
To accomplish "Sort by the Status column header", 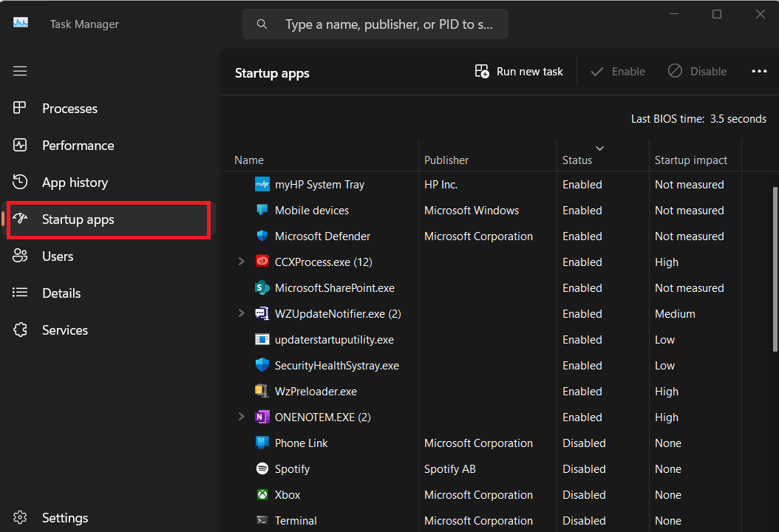I will click(577, 160).
